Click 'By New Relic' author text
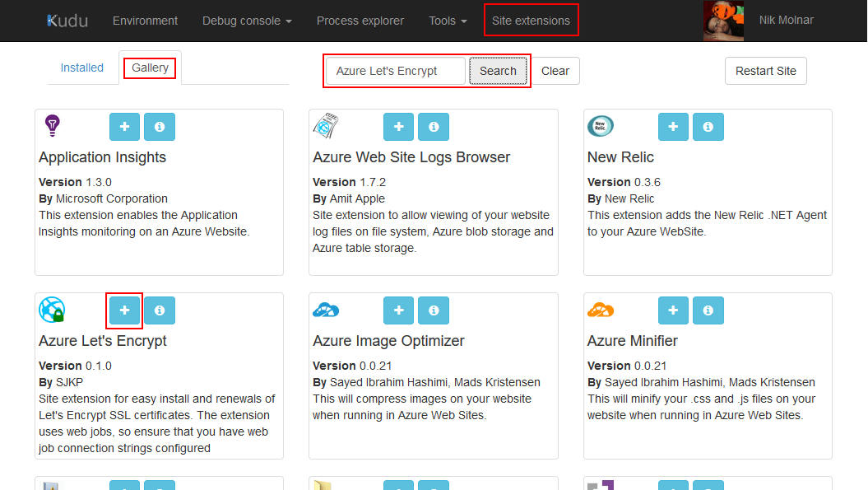The image size is (868, 490). tap(620, 198)
